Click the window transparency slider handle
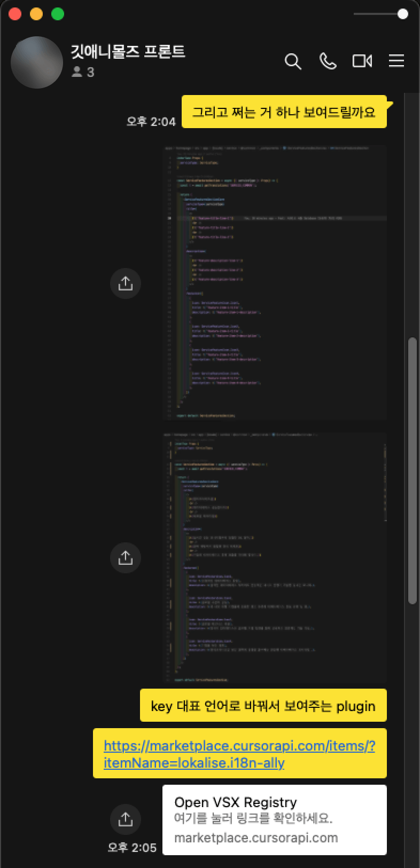The image size is (420, 868). pyautogui.click(x=402, y=14)
